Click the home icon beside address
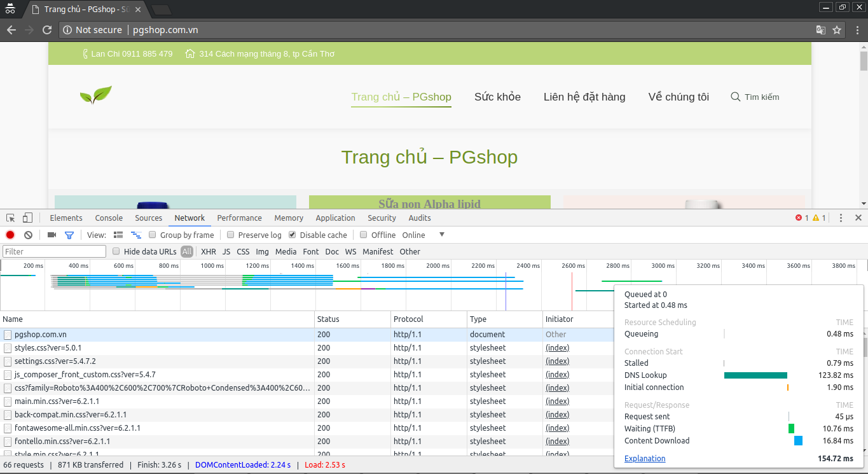This screenshot has height=474, width=868. tap(189, 54)
